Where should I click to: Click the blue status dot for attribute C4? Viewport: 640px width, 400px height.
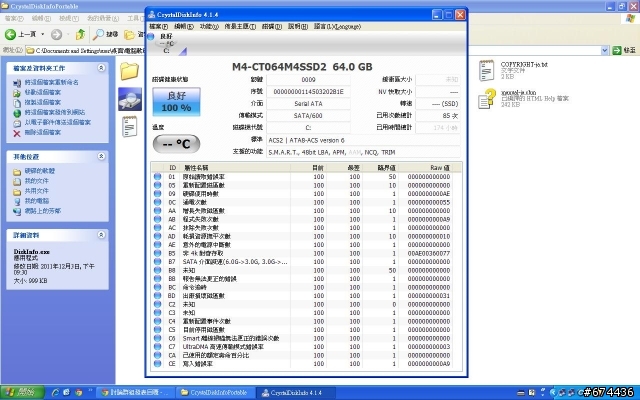pos(157,321)
